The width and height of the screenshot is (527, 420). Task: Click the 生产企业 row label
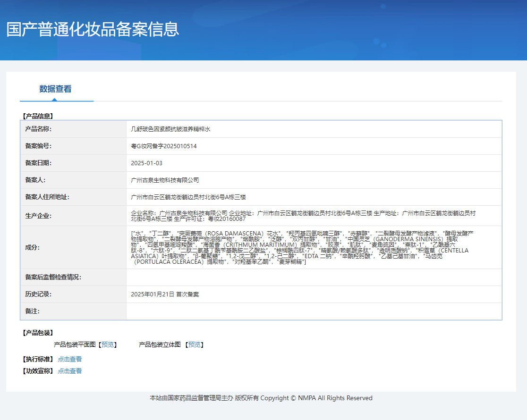[x=38, y=216]
